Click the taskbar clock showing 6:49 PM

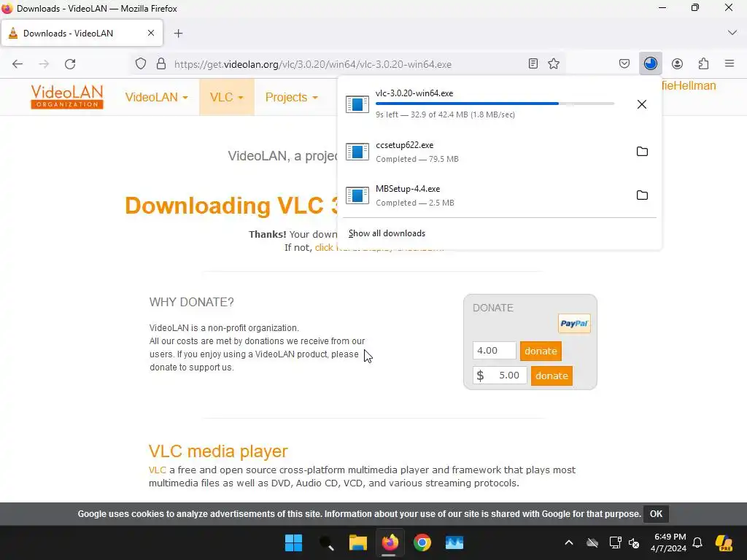670,542
